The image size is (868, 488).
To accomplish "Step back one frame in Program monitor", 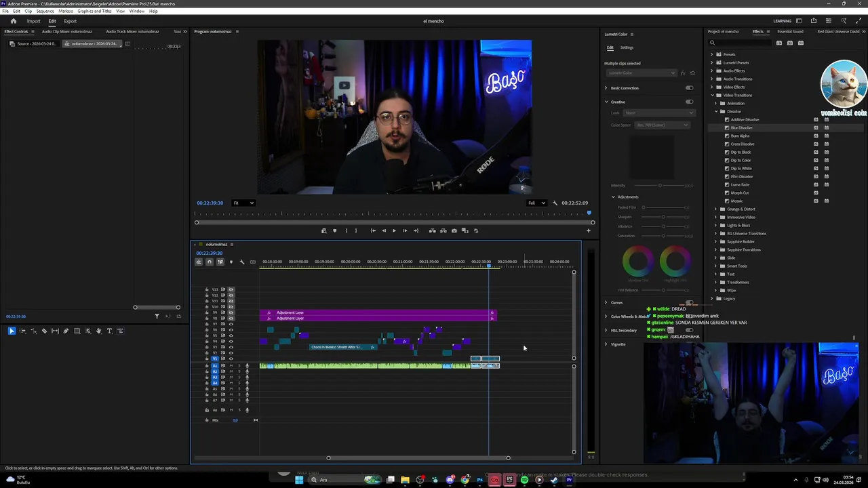I will point(383,230).
